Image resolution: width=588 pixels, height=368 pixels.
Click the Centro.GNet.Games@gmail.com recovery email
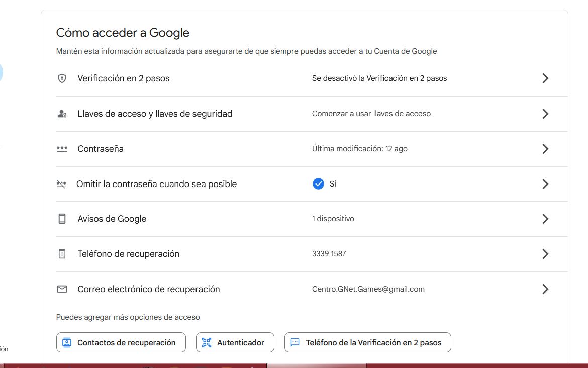click(x=368, y=289)
